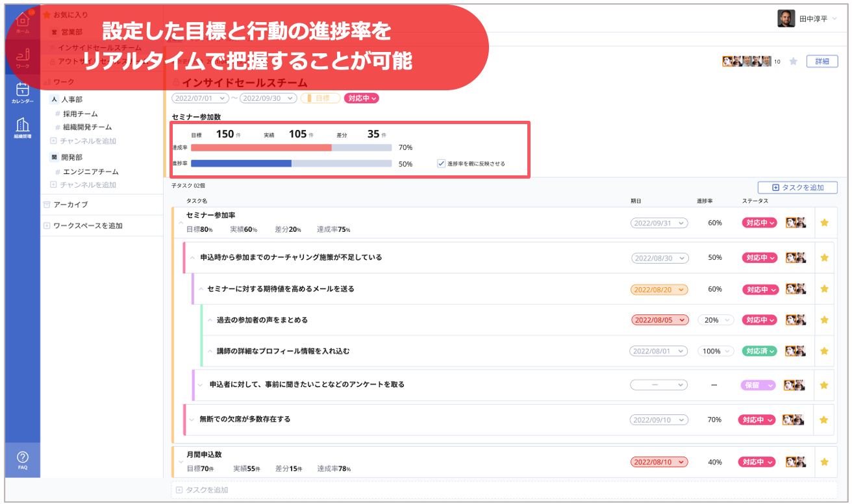Toggle 進捗率を親に反映させる checkbox
Image resolution: width=852 pixels, height=504 pixels.
pos(442,164)
